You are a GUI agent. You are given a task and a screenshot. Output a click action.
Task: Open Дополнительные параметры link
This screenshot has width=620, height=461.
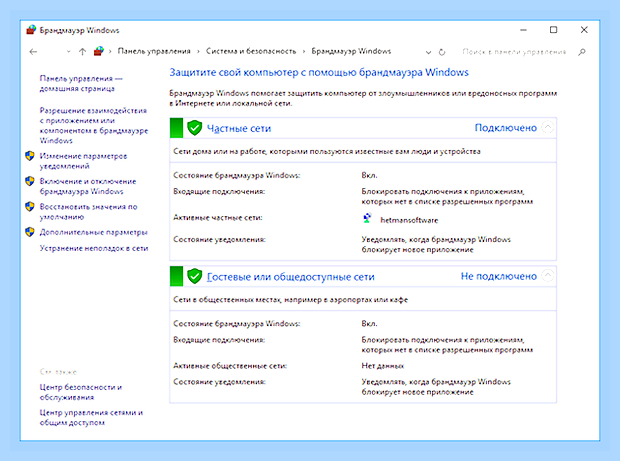[93, 232]
